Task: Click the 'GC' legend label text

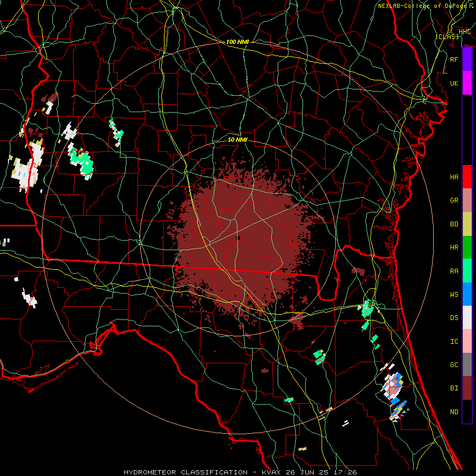Action: point(454,365)
